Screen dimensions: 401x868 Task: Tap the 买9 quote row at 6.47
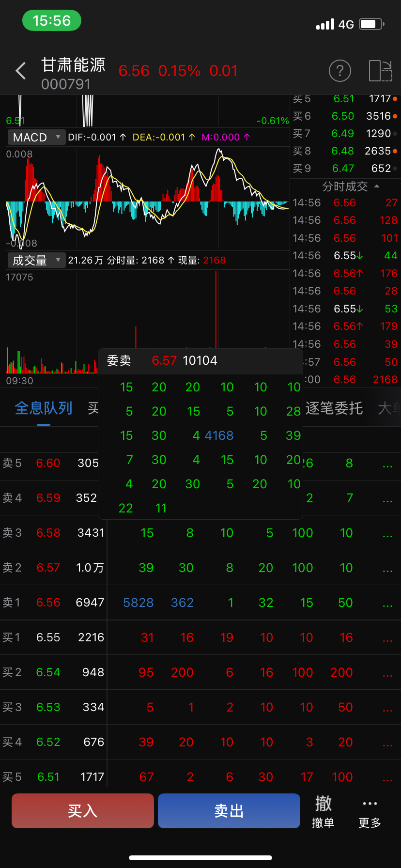click(345, 169)
